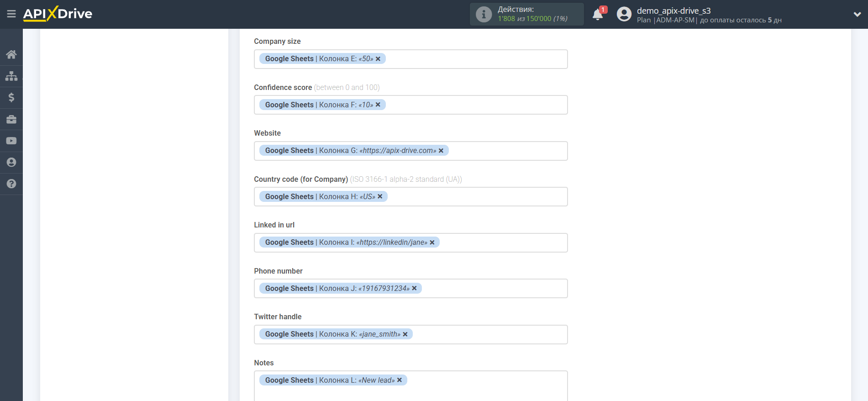Remove the Колонка I linkedin tag
The image size is (868, 401).
click(432, 243)
